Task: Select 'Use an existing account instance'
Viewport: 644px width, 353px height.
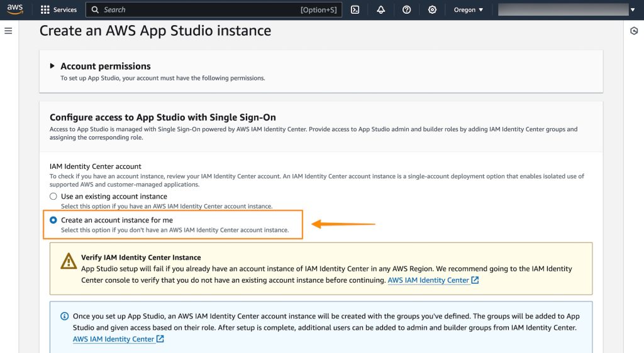Action: (53, 197)
